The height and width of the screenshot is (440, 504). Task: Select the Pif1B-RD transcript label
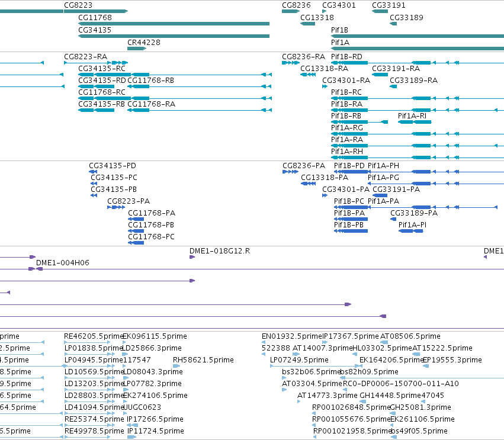point(346,57)
